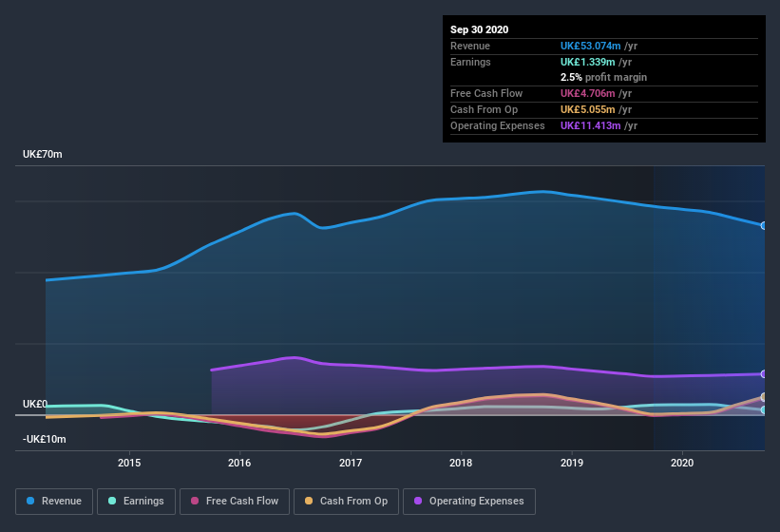Select the 2015 x-axis label
This screenshot has width=780, height=532.
[129, 463]
